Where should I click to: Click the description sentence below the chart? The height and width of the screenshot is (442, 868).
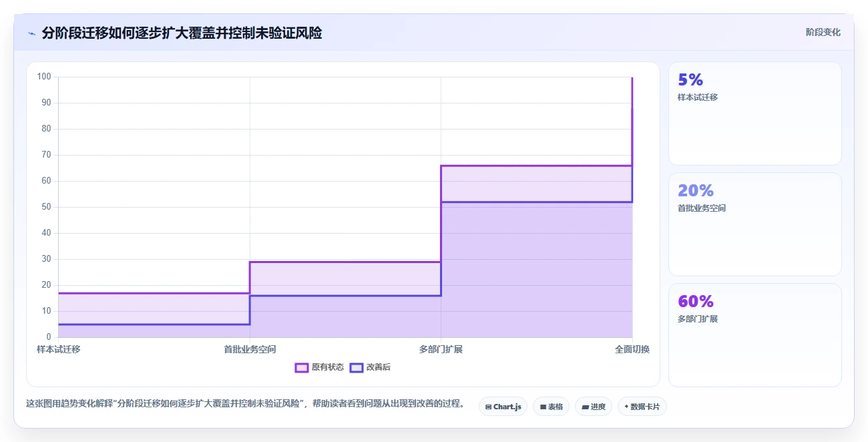(246, 404)
